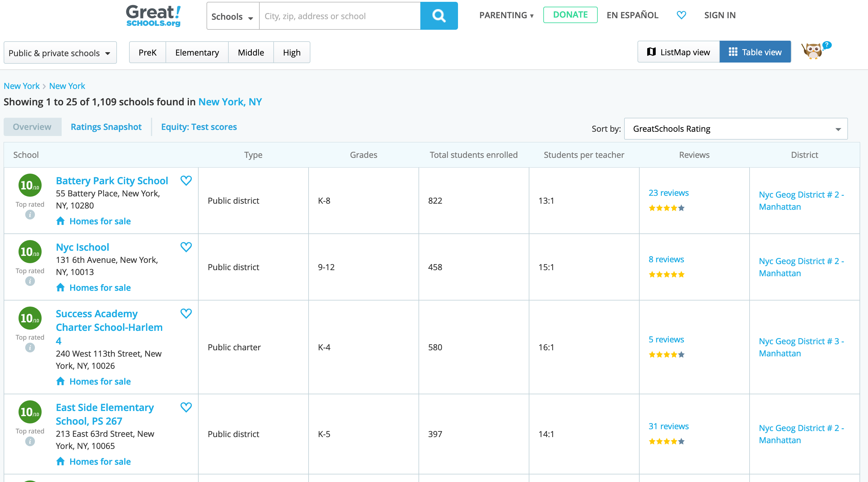Switch site to EN ESPAÑOL

632,15
